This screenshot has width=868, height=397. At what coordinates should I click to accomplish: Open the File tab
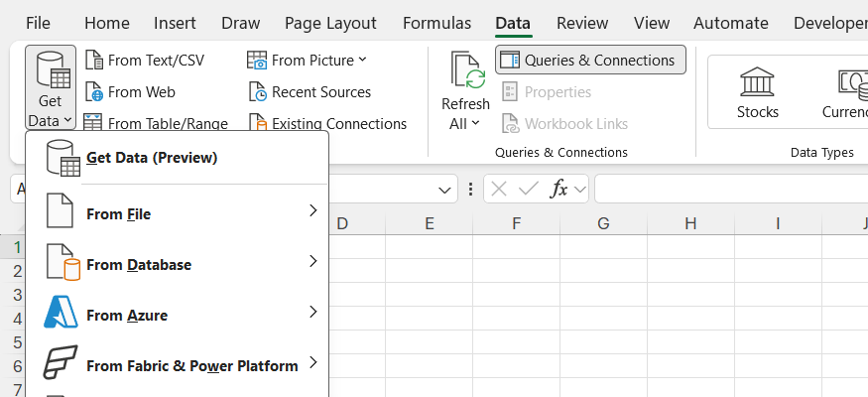point(38,23)
